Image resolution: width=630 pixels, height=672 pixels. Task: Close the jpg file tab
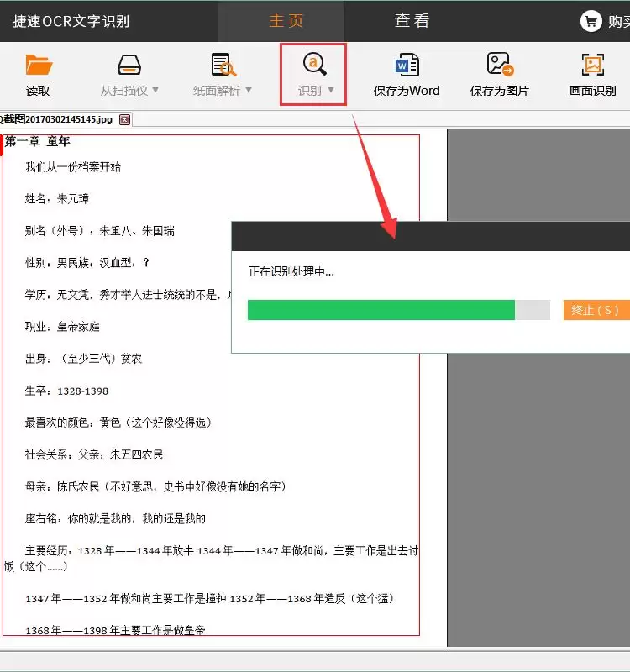[x=124, y=119]
